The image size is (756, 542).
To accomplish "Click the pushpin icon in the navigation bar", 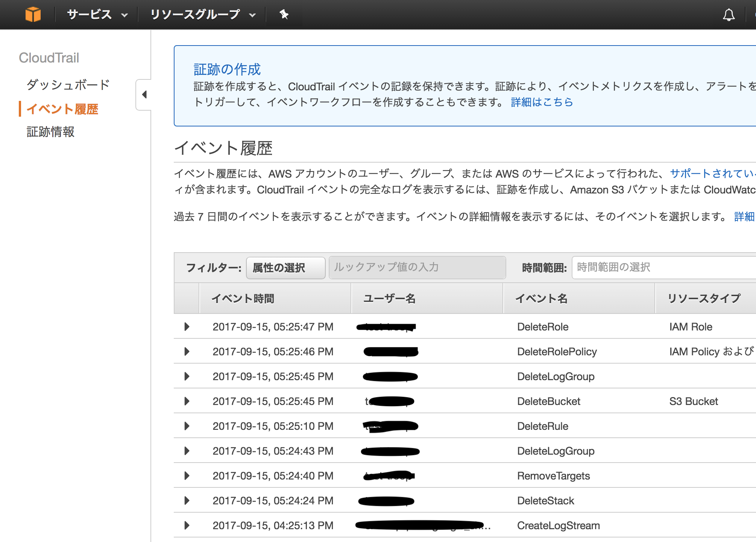I will [284, 14].
